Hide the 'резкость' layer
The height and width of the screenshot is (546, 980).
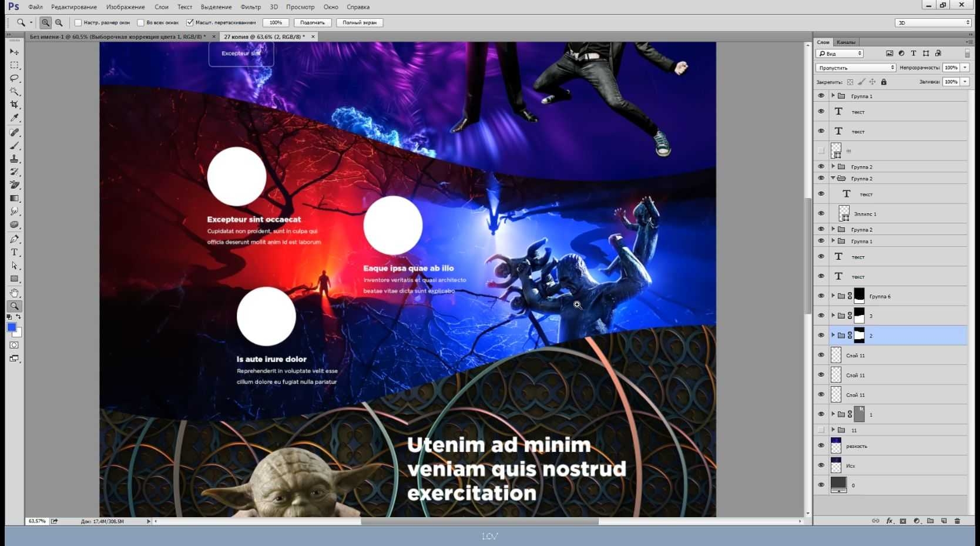click(821, 445)
